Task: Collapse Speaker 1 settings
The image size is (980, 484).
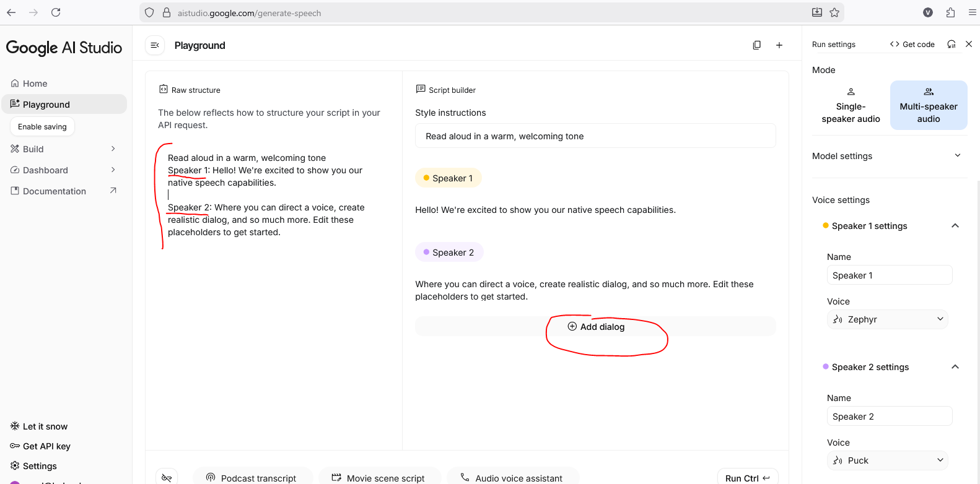Action: point(955,226)
